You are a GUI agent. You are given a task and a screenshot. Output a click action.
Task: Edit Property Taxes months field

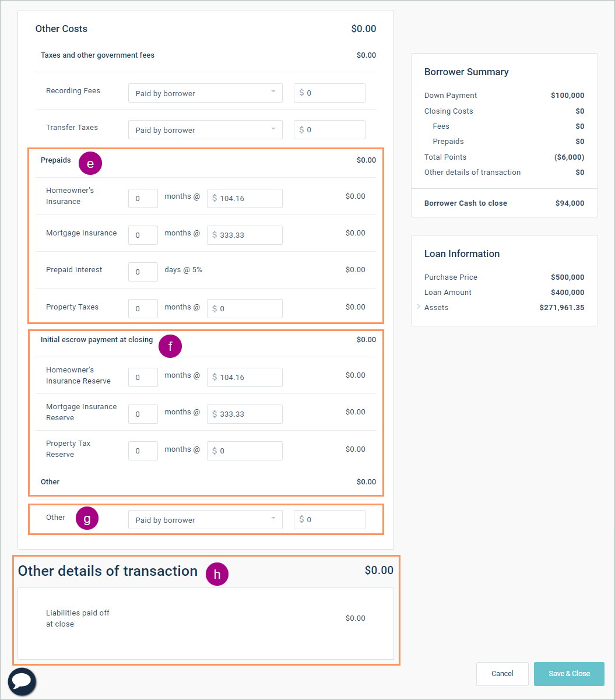coord(143,308)
